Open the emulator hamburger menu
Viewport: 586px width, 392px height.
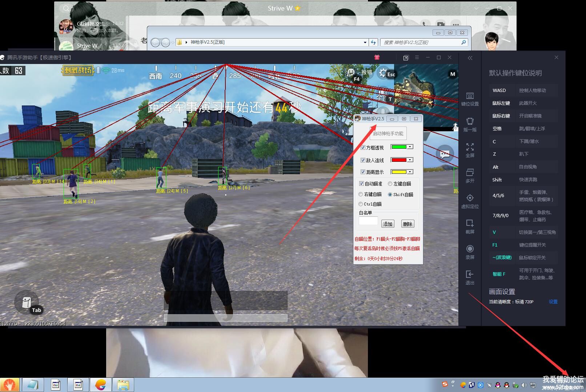tap(417, 57)
